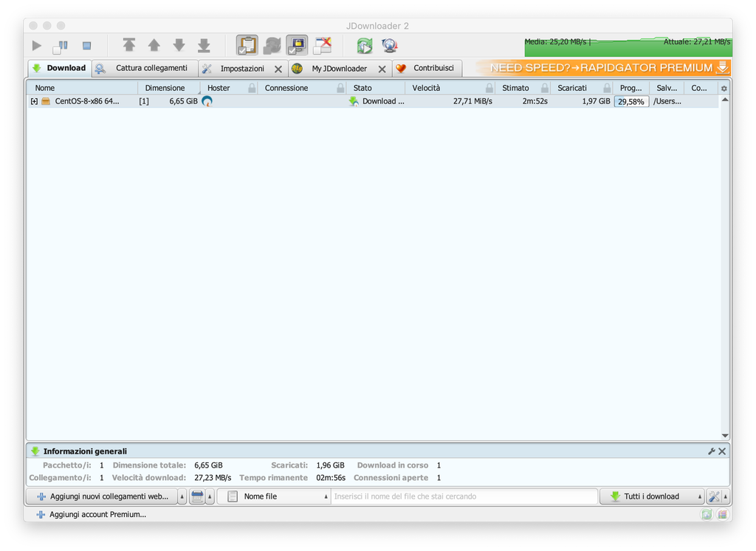Start all downloads with the play button
756x551 pixels.
[x=37, y=46]
